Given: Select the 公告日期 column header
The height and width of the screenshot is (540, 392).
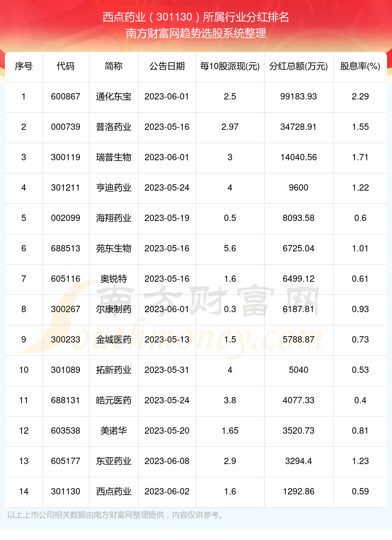Looking at the screenshot, I should tap(167, 67).
